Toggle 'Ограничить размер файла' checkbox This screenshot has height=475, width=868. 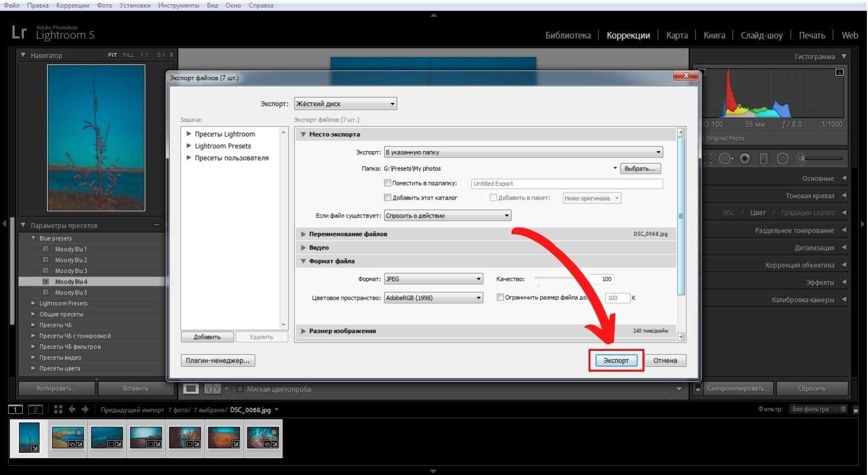click(x=500, y=297)
